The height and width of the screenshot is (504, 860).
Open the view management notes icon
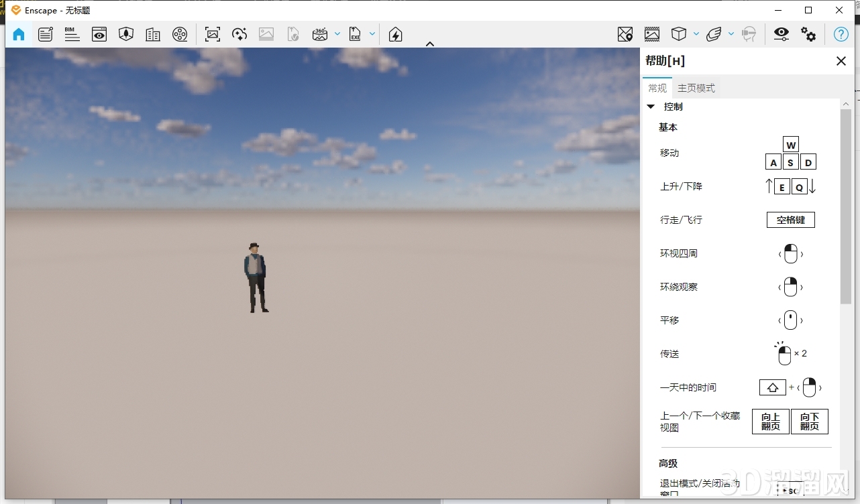coord(46,34)
